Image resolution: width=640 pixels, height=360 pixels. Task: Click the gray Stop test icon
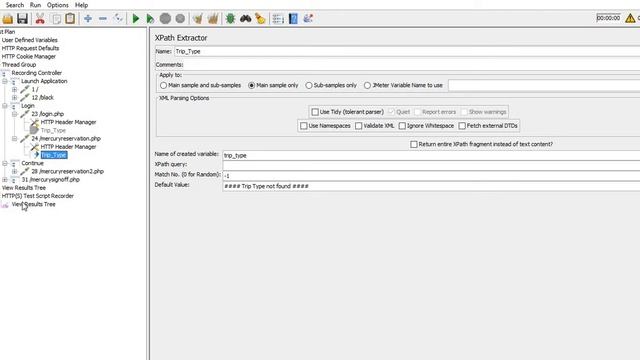pos(165,18)
